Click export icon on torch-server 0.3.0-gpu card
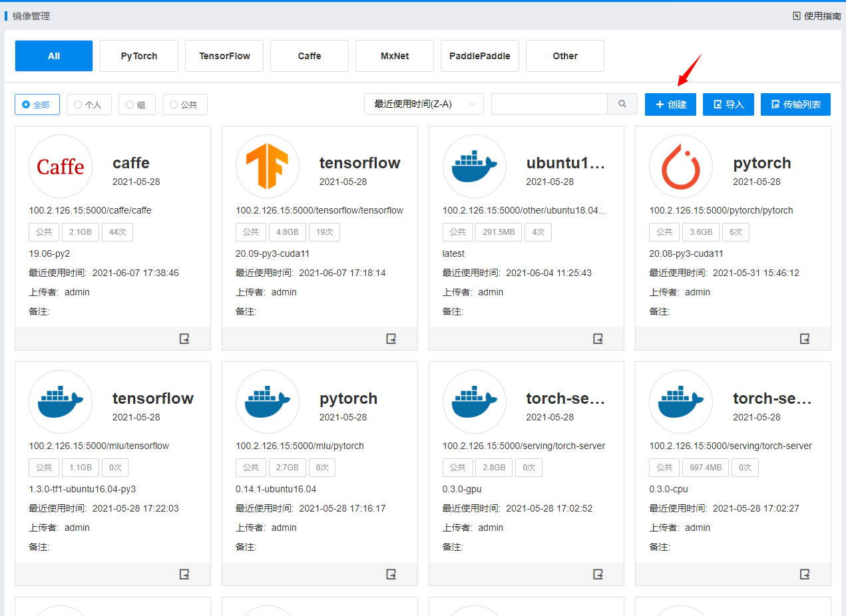Viewport: 846px width, 616px height. (598, 574)
